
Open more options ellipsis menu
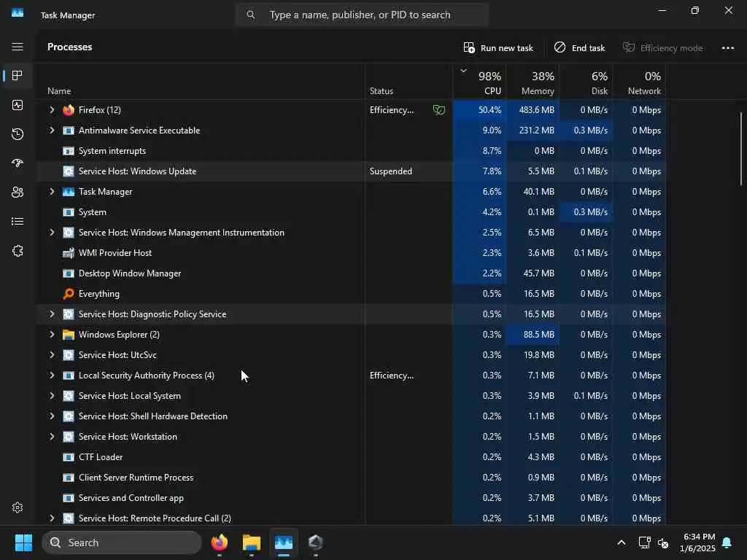[727, 47]
